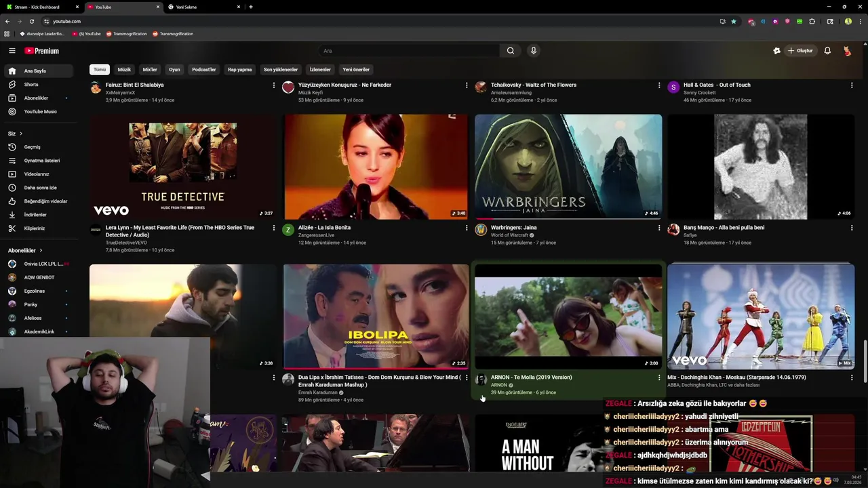
Task: Open Abonelikler in the sidebar
Action: click(x=38, y=98)
